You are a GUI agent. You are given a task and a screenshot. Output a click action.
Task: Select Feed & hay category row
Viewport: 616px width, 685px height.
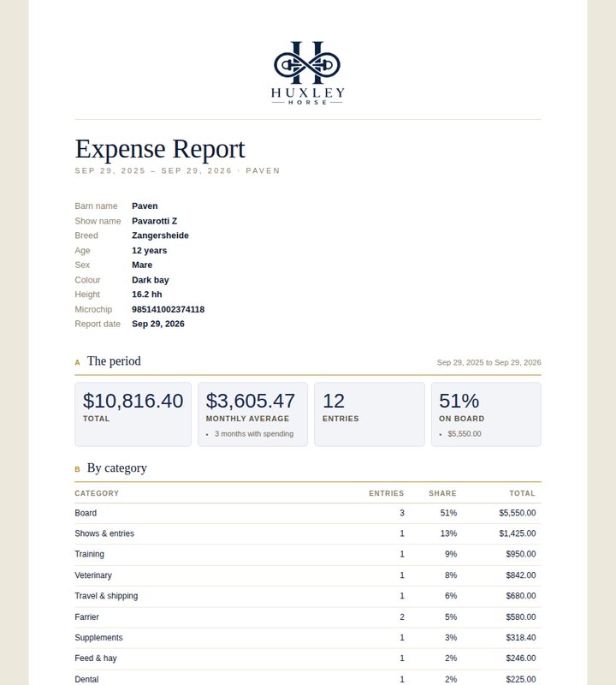308,658
